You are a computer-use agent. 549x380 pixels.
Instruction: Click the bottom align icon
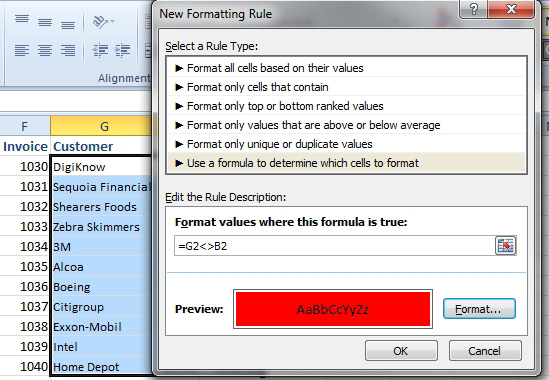(68, 25)
